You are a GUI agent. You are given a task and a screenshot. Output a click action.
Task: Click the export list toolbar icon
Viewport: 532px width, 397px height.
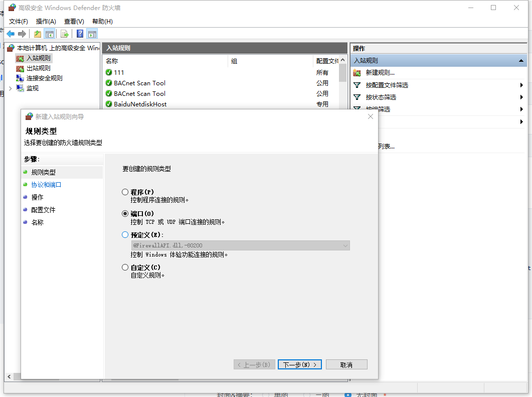tap(64, 34)
